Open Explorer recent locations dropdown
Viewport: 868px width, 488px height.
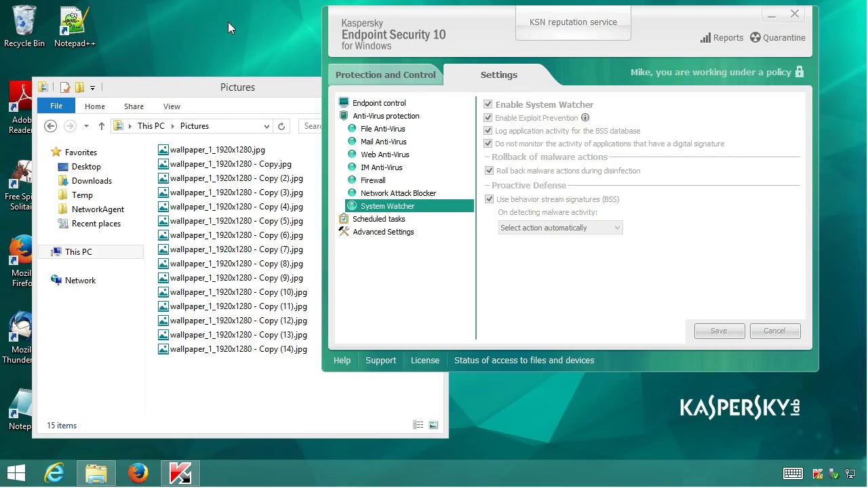pyautogui.click(x=86, y=126)
